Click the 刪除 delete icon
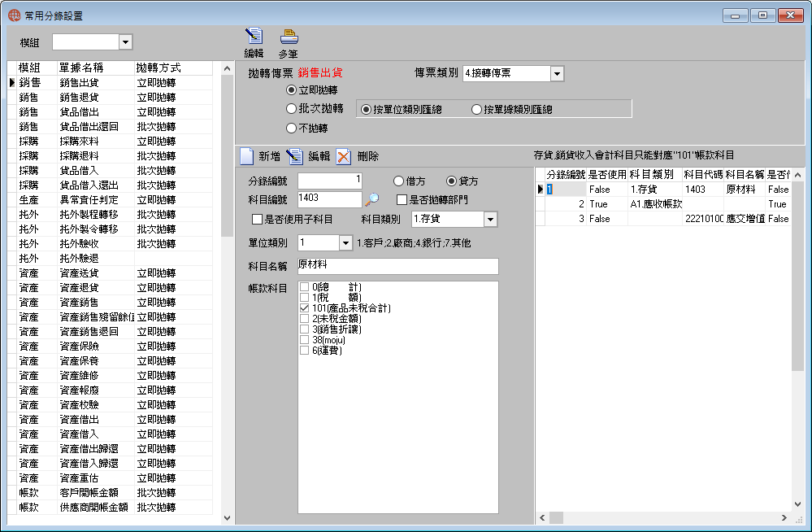Viewport: 812px width, 532px height. [x=343, y=156]
